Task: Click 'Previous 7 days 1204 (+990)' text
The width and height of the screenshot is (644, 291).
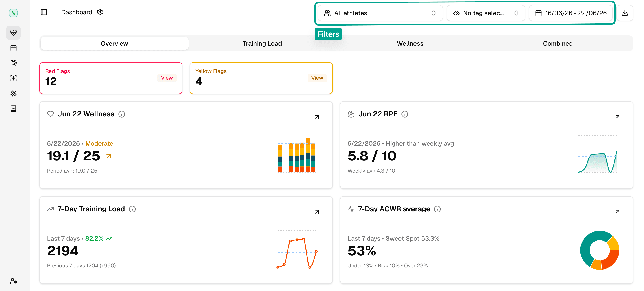Action: tap(81, 265)
